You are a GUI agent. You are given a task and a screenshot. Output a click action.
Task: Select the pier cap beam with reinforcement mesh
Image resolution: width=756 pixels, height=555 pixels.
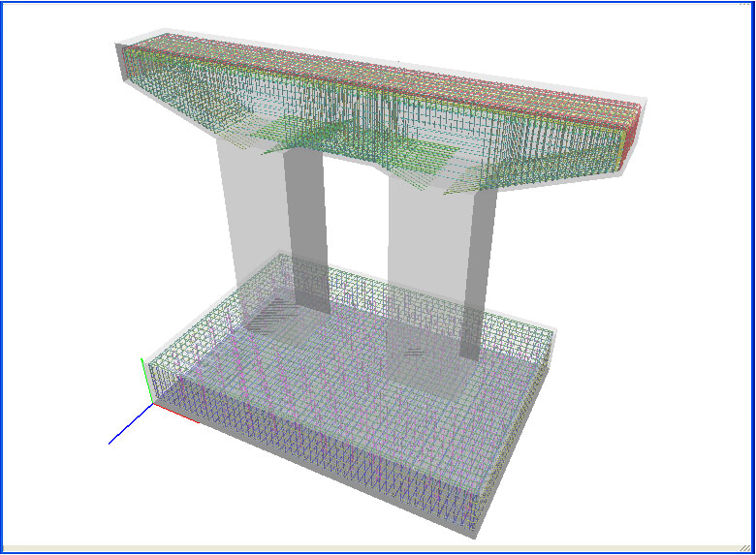click(381, 113)
